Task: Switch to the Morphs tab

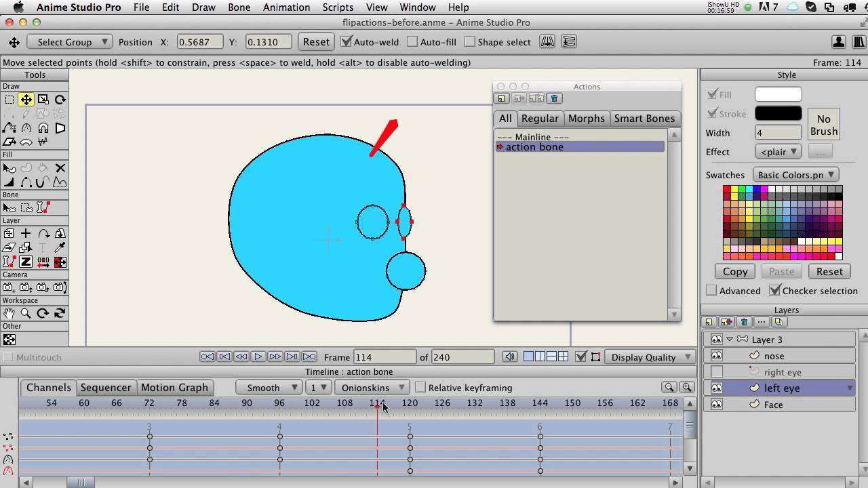Action: click(587, 119)
